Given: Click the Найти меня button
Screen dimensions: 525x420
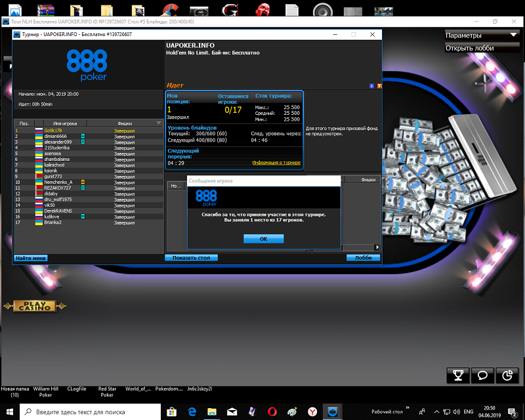Looking at the screenshot, I should click(x=30, y=258).
